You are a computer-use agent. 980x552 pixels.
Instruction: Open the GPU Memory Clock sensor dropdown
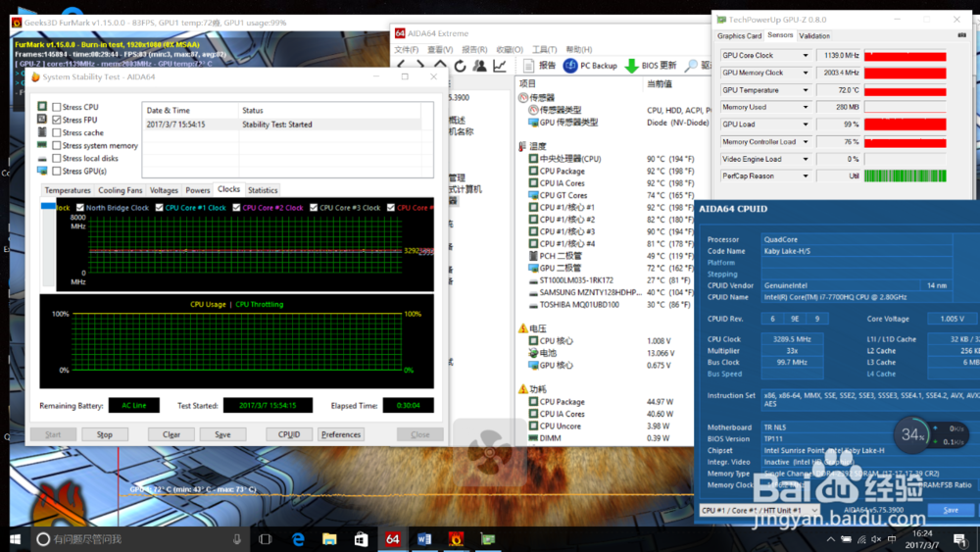pos(805,73)
